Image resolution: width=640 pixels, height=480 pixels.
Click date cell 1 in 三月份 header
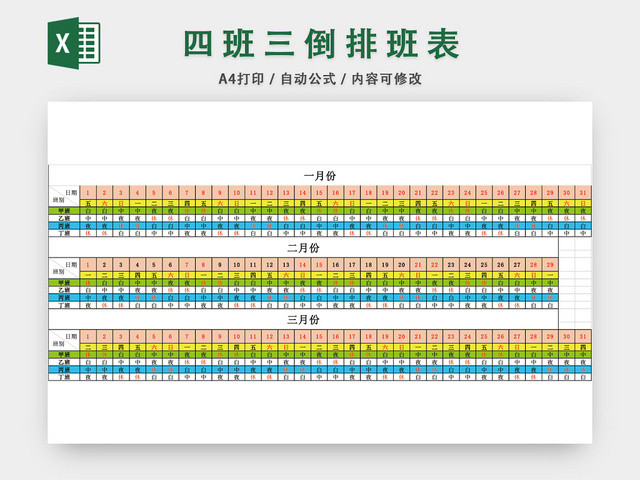tap(88, 336)
